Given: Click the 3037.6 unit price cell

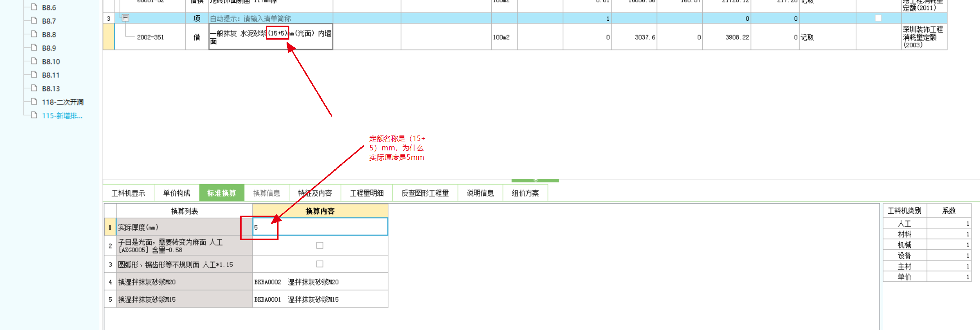Looking at the screenshot, I should click(x=634, y=37).
